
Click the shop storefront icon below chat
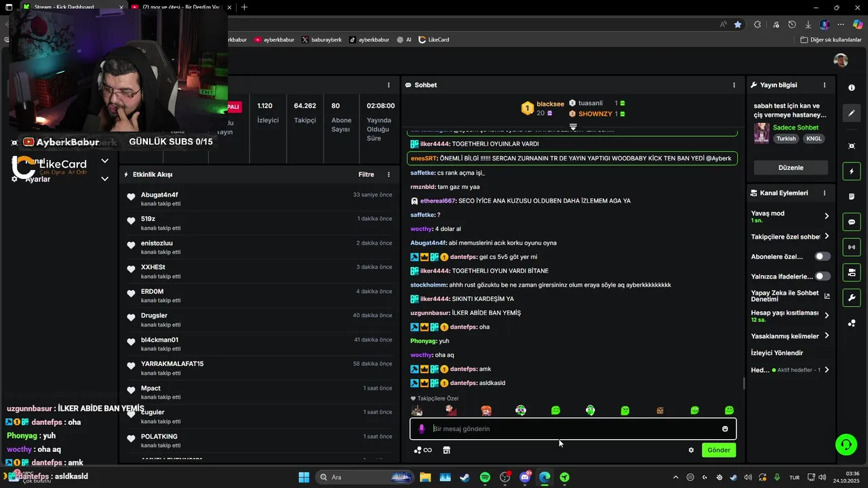pyautogui.click(x=446, y=450)
